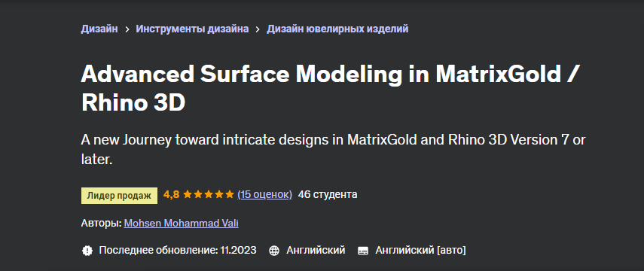Click the 46 студента count
Image resolution: width=644 pixels, height=271 pixels.
[328, 194]
